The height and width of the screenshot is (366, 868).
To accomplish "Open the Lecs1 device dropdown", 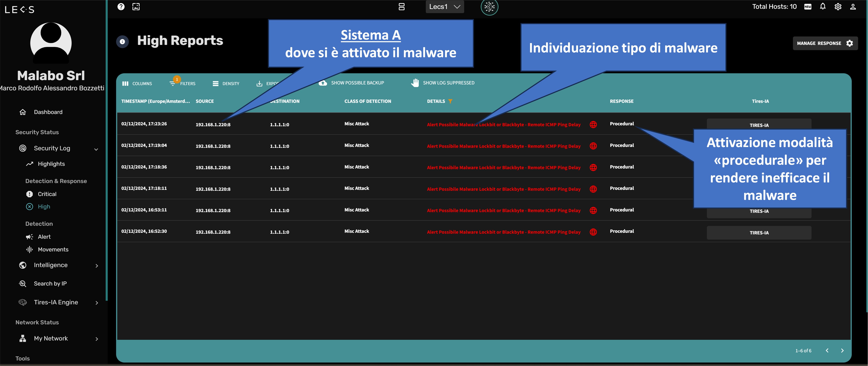I will pyautogui.click(x=444, y=7).
